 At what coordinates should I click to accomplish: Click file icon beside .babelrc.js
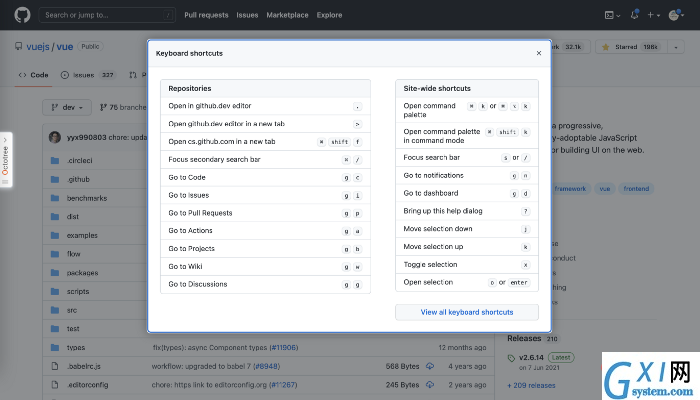pos(55,367)
